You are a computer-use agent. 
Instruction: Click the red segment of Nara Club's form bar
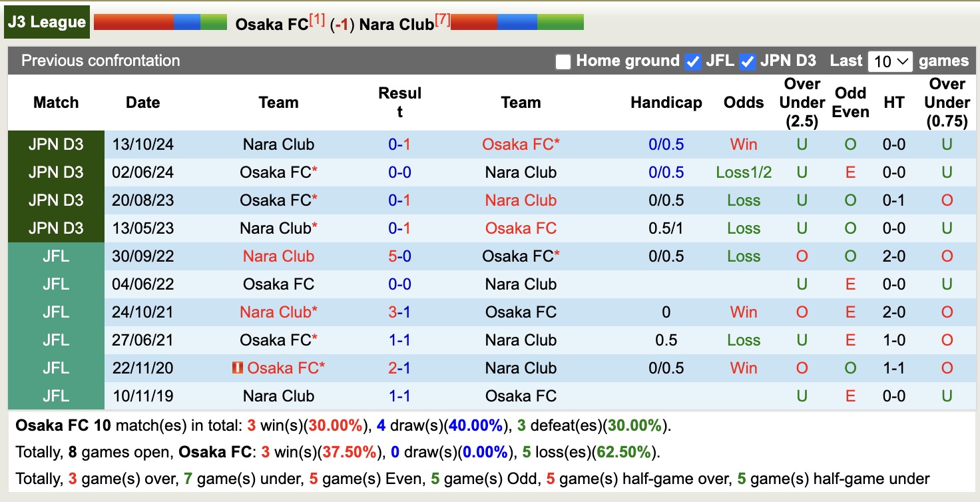[x=473, y=22]
